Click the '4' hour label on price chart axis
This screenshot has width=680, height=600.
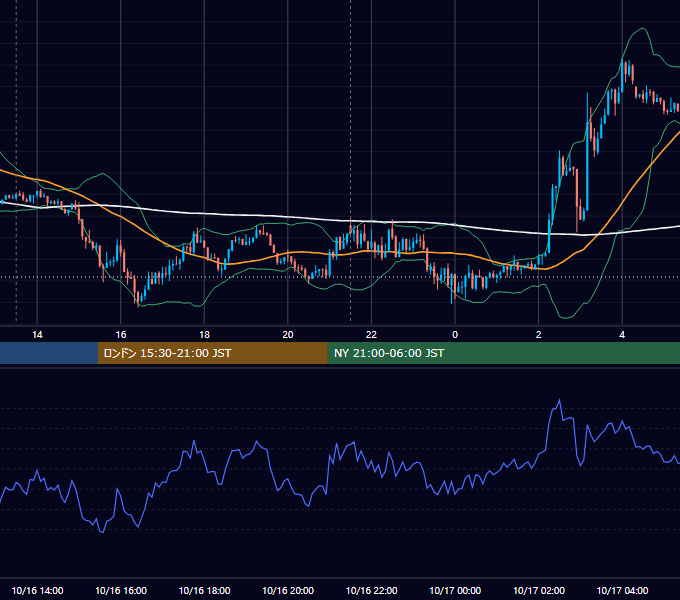(x=622, y=335)
